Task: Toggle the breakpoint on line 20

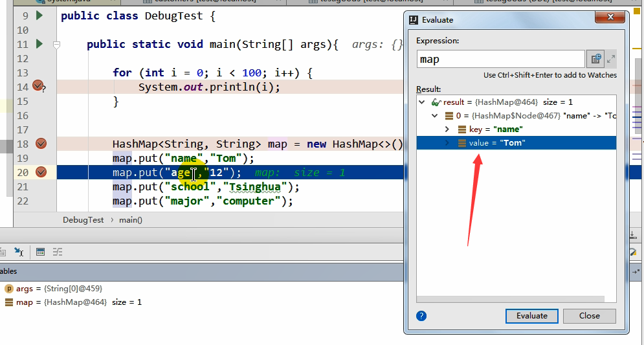Action: [41, 172]
